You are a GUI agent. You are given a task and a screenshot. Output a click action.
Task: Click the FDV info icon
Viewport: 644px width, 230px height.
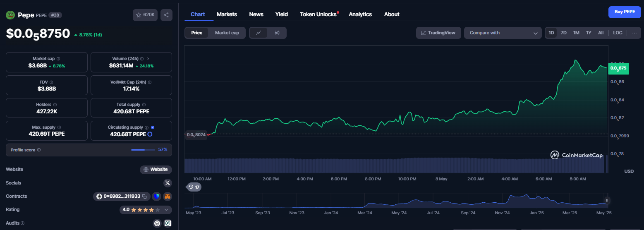[x=51, y=82]
